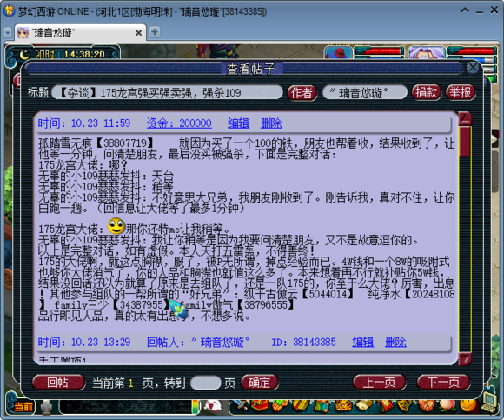The height and width of the screenshot is (420, 504).
Task: Open the red treasure chest icon
Action: 260,405
